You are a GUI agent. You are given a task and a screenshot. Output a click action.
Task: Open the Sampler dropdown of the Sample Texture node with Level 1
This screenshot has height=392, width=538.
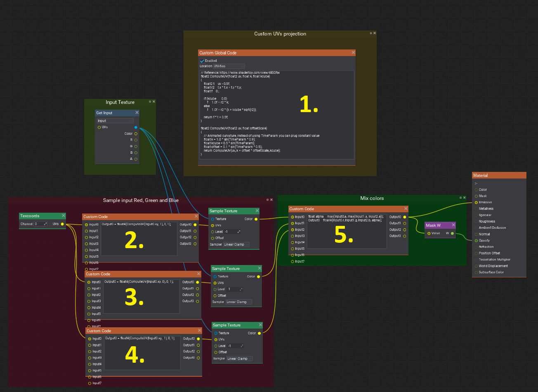238,302
